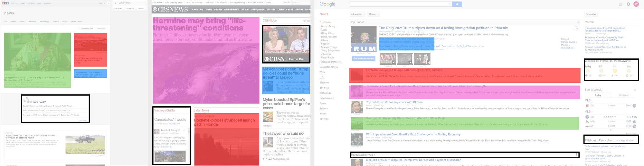
Task: Open the U.S. edition dropdown
Action: pos(357,14)
